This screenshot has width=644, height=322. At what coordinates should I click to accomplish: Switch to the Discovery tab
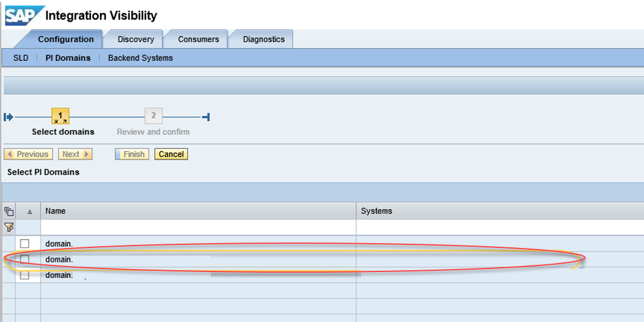click(136, 40)
